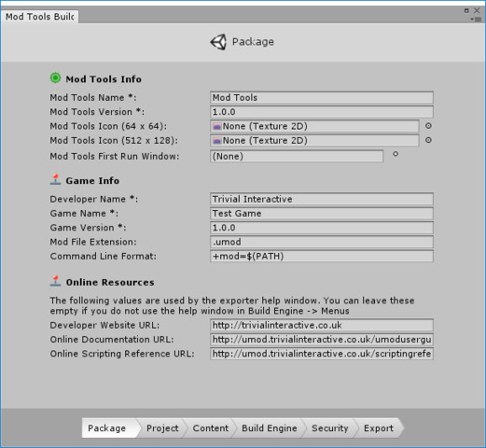Open object picker for 512 x 128 icon
Screen dimensions: 486x448
point(428,140)
